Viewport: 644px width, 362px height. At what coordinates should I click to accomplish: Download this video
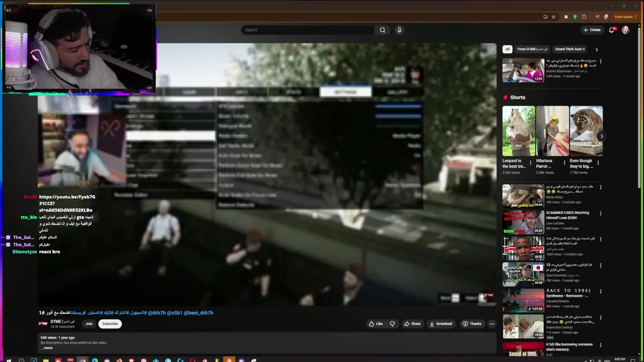pos(441,324)
